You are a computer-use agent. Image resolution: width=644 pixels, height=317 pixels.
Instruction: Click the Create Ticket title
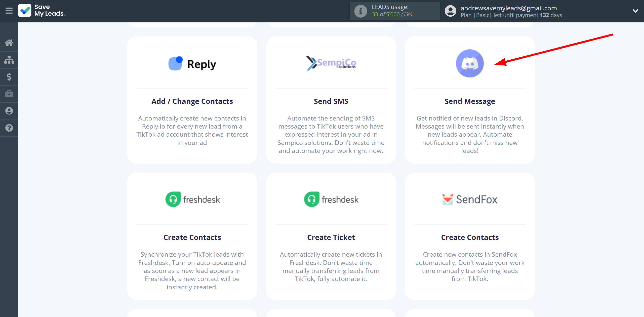(331, 237)
